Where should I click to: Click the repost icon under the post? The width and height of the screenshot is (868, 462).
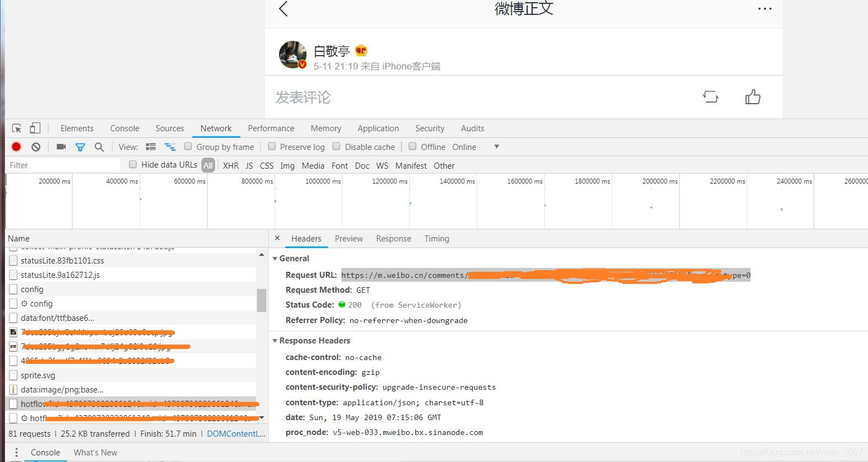click(x=711, y=97)
